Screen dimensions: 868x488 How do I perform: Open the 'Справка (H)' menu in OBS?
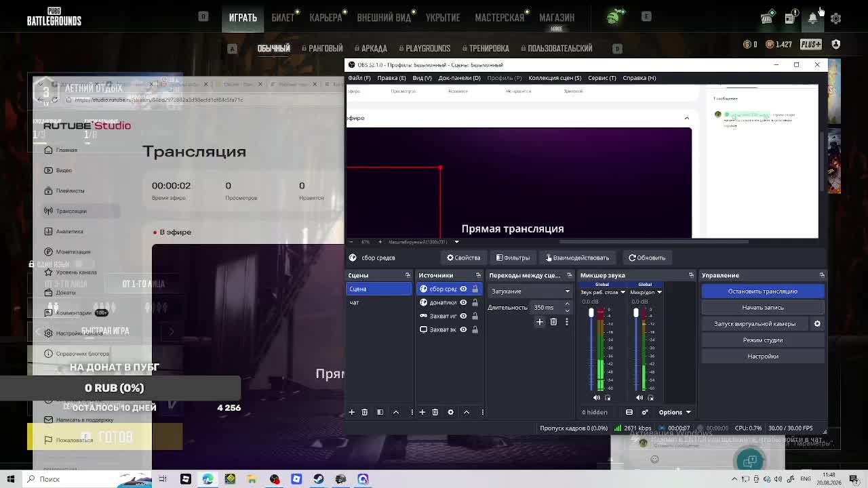639,78
